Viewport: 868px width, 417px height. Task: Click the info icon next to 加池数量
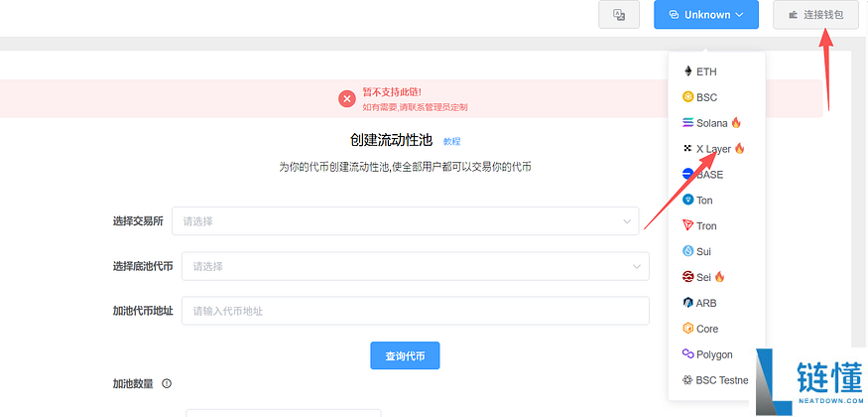pos(167,383)
